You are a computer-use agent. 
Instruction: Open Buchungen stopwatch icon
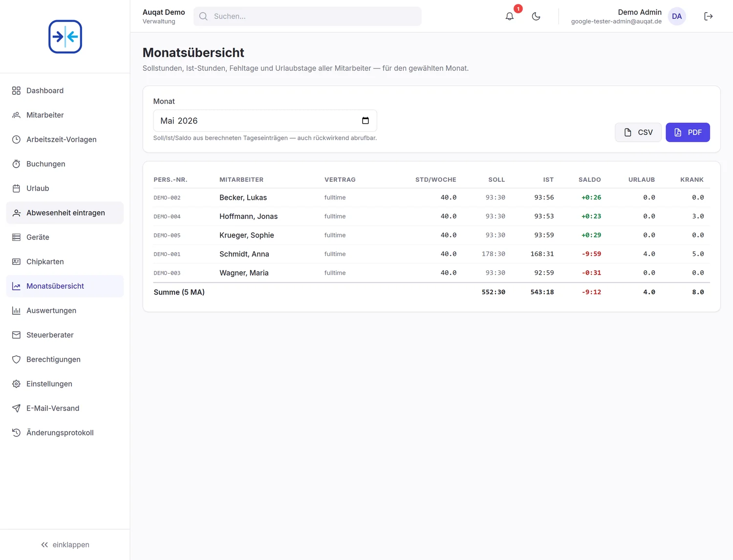coord(16,164)
